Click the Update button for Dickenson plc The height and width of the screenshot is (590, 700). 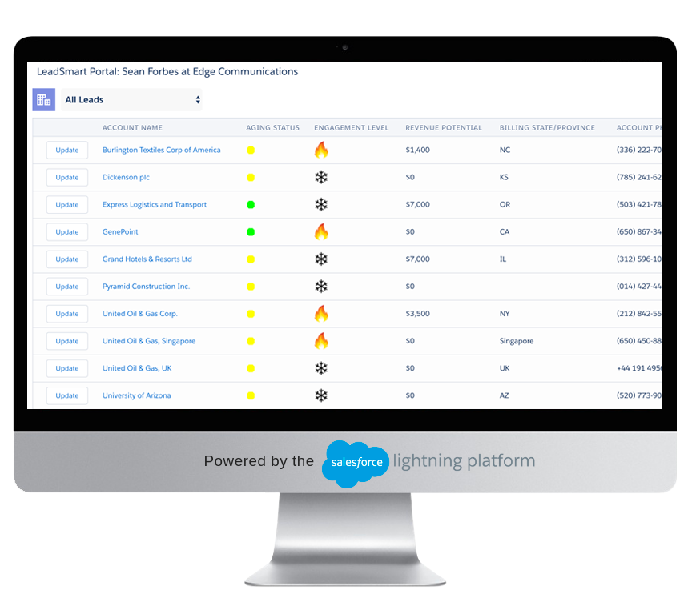[67, 177]
